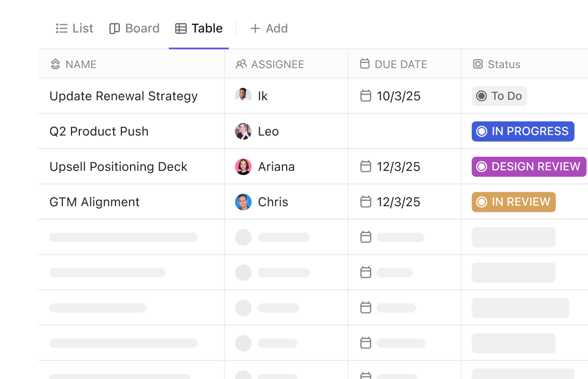Open the DESIGN REVIEW status selector
Viewport: 588px width, 379px height.
tap(528, 167)
